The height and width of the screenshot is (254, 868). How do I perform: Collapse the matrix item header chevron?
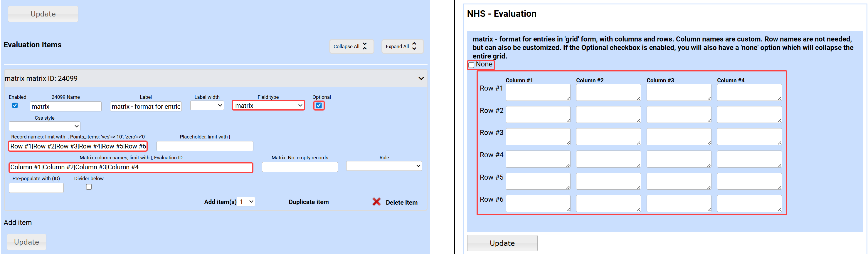[421, 78]
